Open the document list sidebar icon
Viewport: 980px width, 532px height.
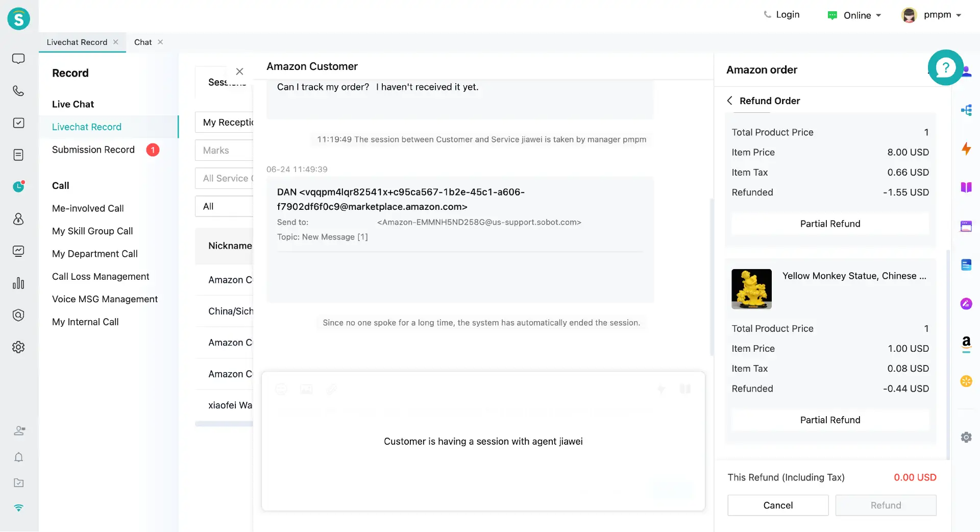point(18,155)
